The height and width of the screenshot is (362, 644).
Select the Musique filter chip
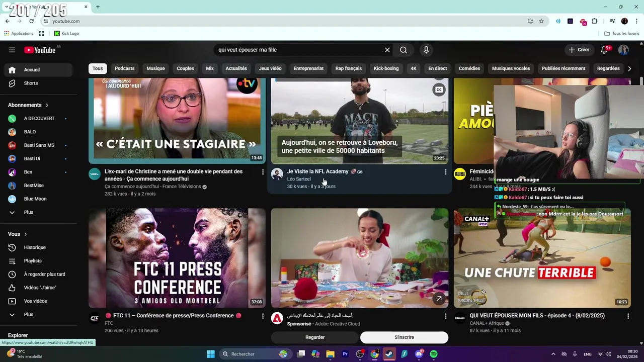pyautogui.click(x=155, y=68)
